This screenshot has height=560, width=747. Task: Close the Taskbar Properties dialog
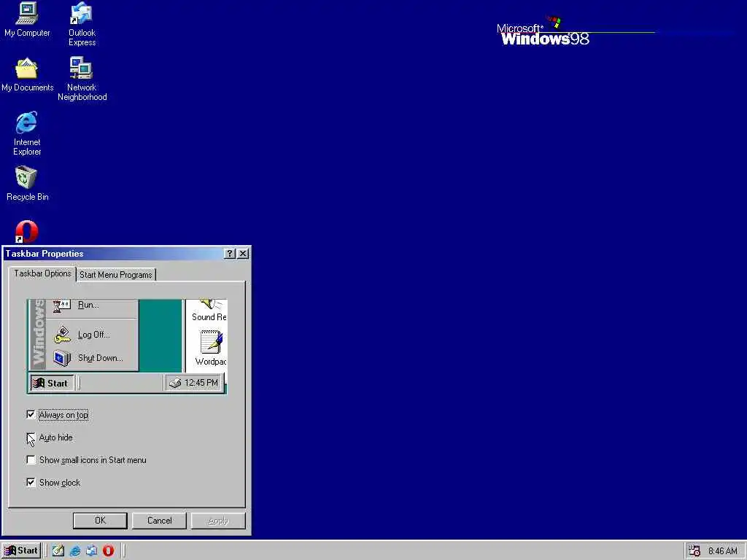click(242, 253)
